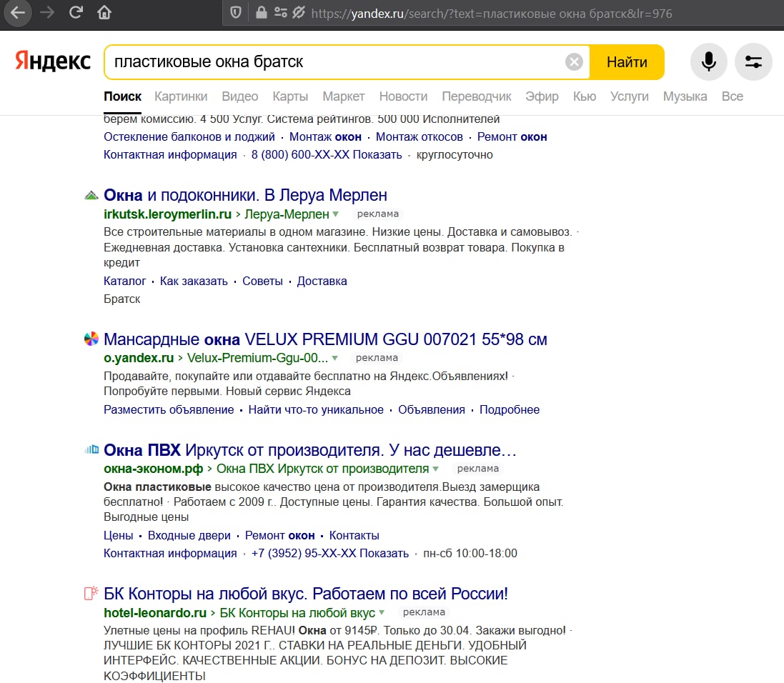Click окна-эконом.рф domain link
The image size is (784, 683).
click(x=153, y=469)
